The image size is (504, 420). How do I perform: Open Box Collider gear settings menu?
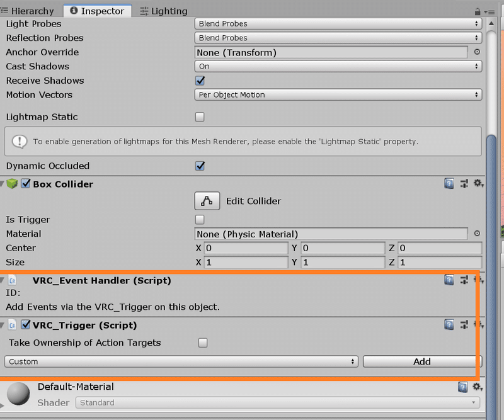tap(479, 183)
